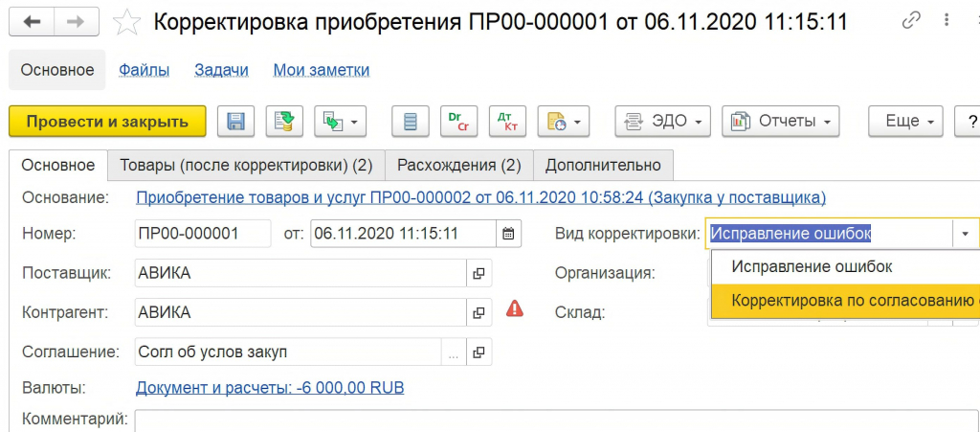The width and height of the screenshot is (980, 432).
Task: Select Исправление ошибок from the list
Action: click(846, 267)
